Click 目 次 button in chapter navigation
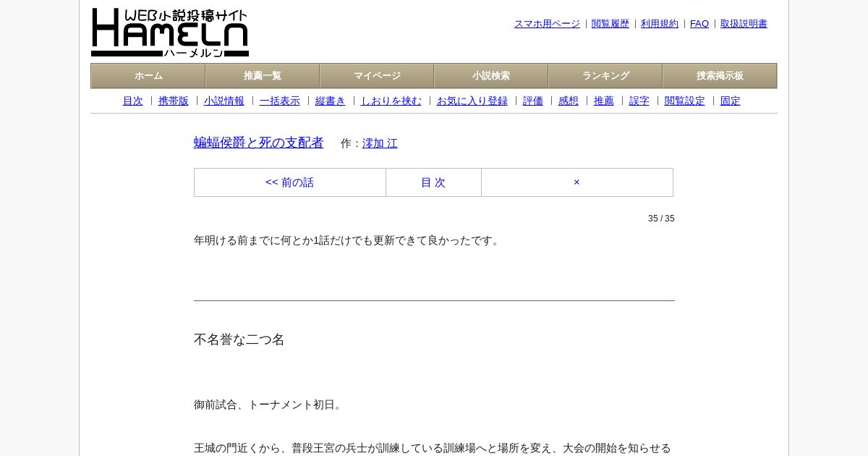This screenshot has width=868, height=456. (433, 182)
